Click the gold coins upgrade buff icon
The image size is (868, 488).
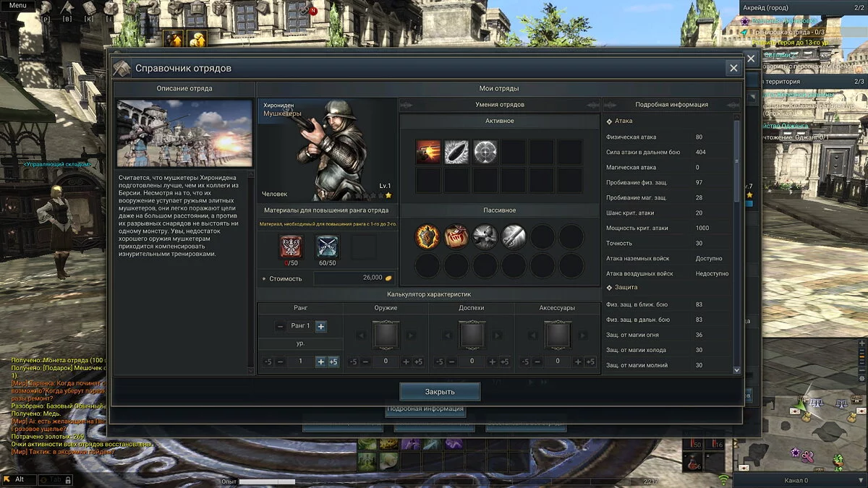197,38
